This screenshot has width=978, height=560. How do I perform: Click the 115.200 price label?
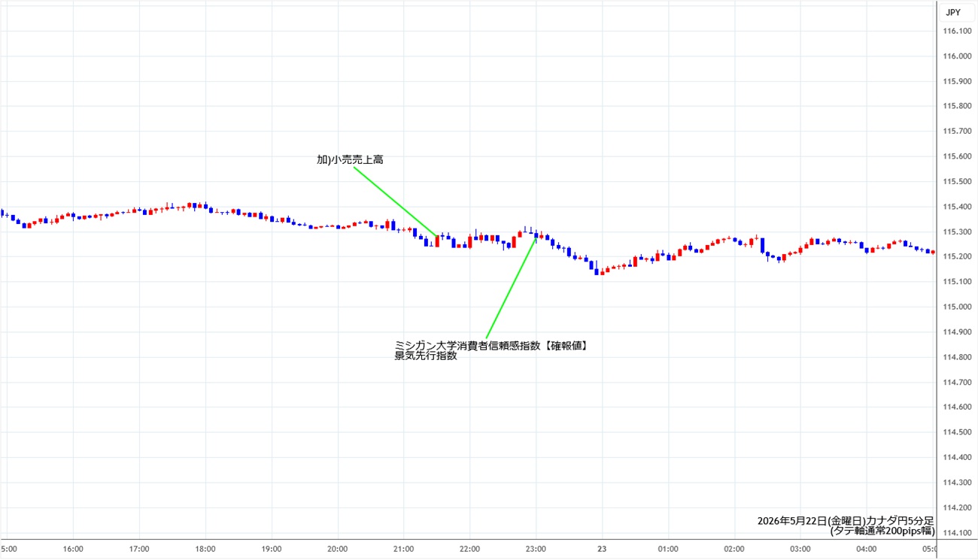click(x=957, y=256)
